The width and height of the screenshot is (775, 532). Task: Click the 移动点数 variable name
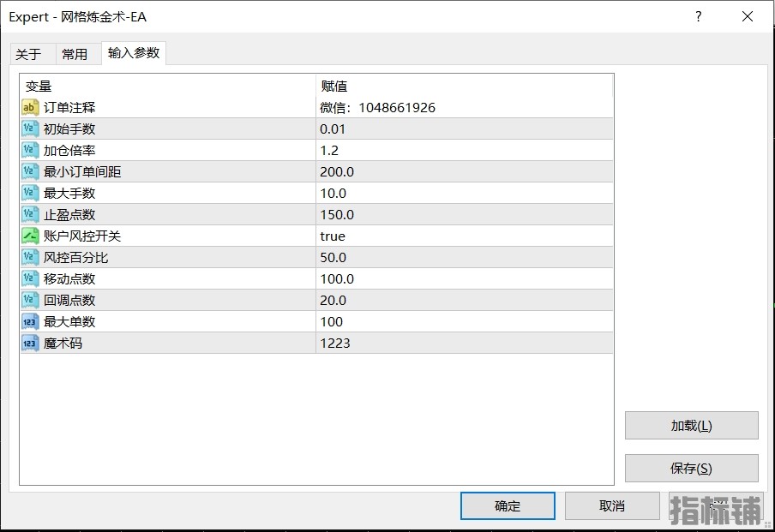[x=69, y=278]
